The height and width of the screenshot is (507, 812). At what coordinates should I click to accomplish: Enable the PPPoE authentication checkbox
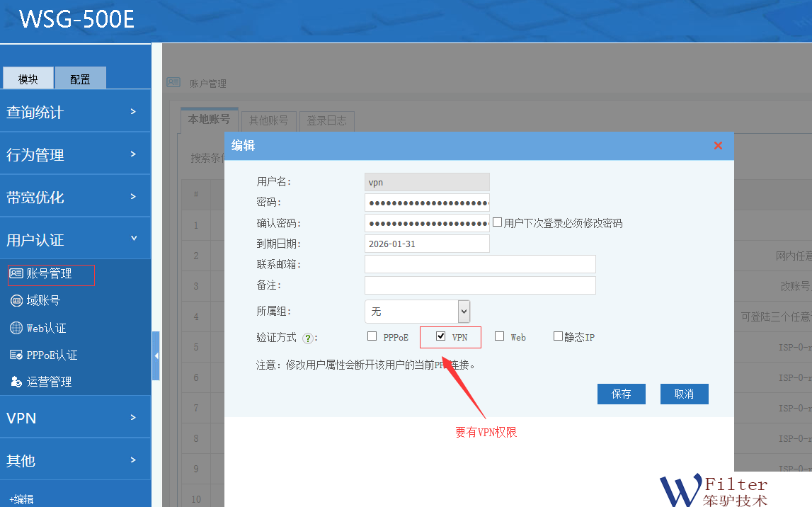pos(372,336)
